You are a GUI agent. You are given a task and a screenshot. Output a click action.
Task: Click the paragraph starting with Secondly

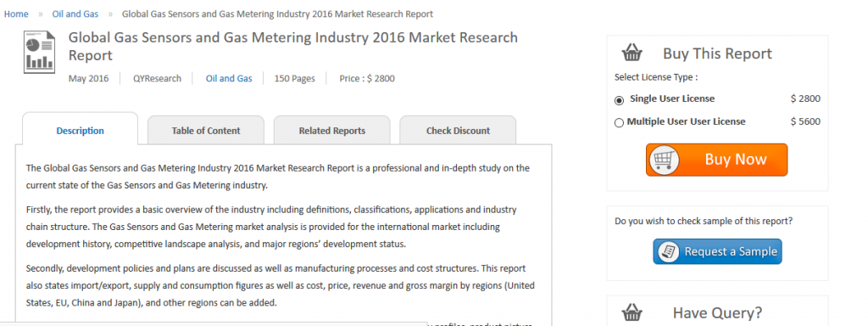[x=281, y=285]
